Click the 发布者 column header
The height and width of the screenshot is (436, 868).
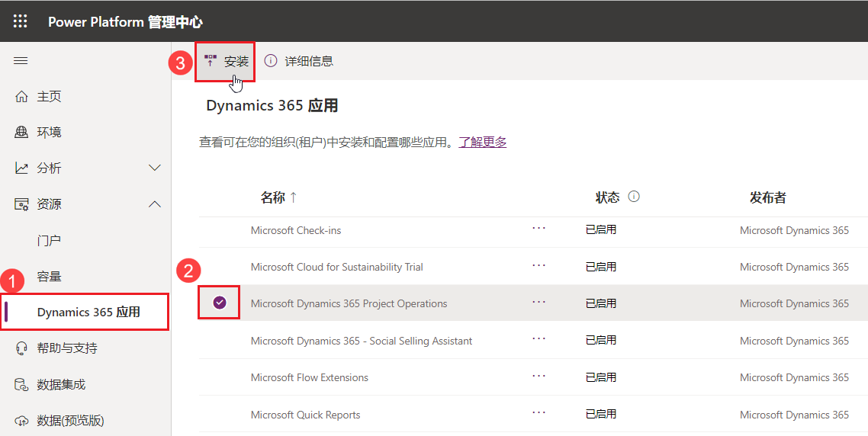click(x=768, y=197)
